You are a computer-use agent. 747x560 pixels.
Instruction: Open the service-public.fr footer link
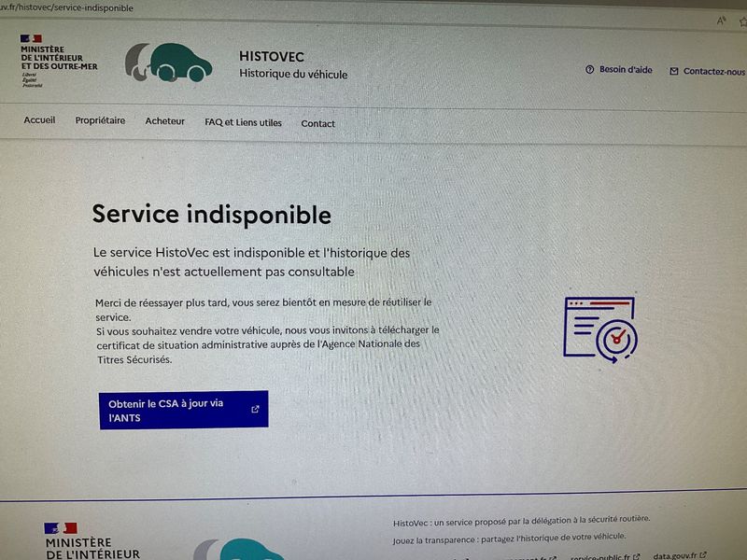(605, 556)
